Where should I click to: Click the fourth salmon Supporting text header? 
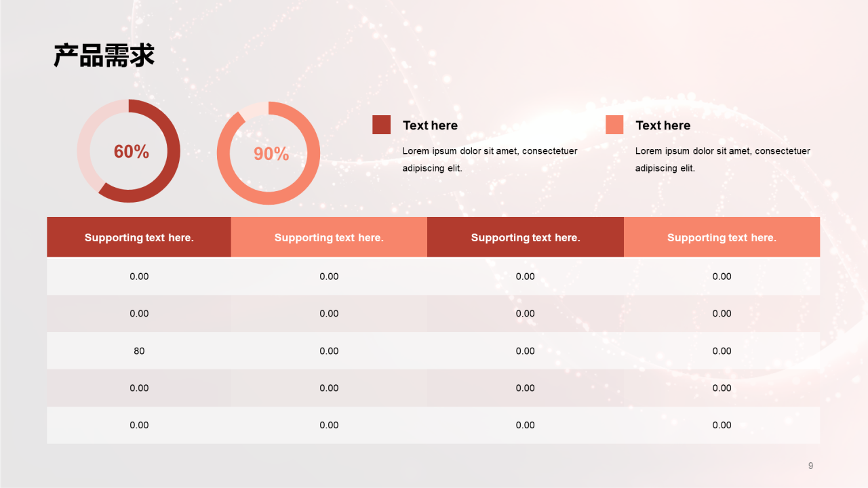(x=722, y=237)
